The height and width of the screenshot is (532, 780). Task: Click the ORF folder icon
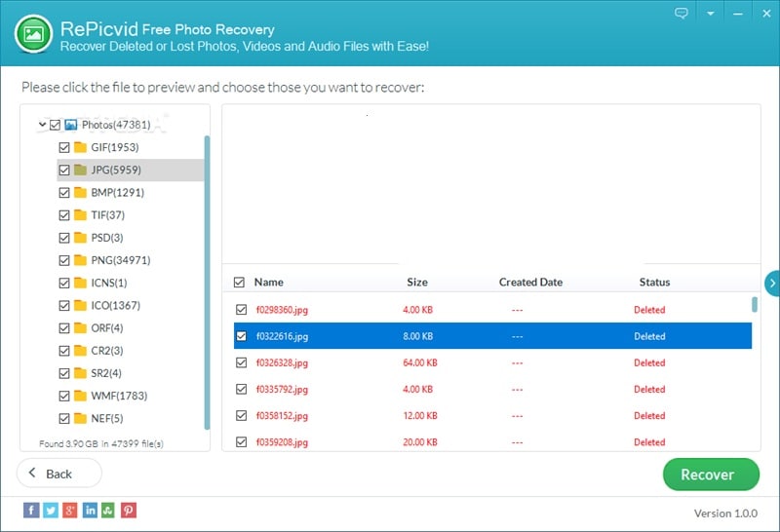(80, 328)
